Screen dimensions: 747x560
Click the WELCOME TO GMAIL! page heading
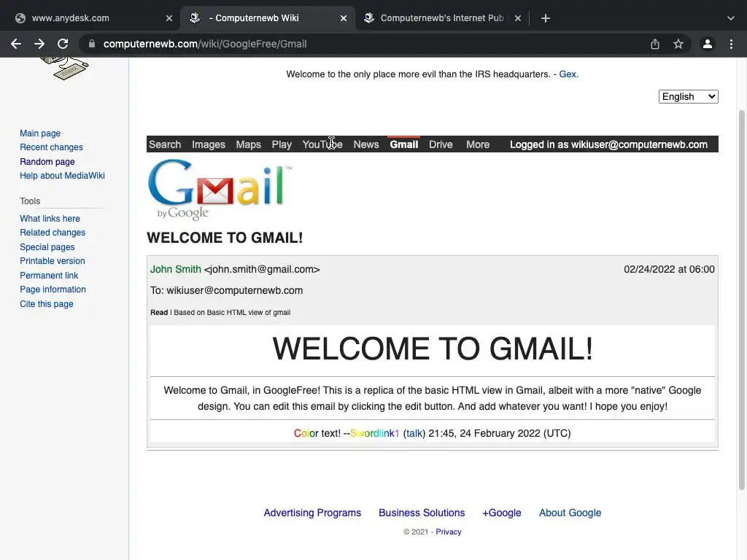[225, 238]
